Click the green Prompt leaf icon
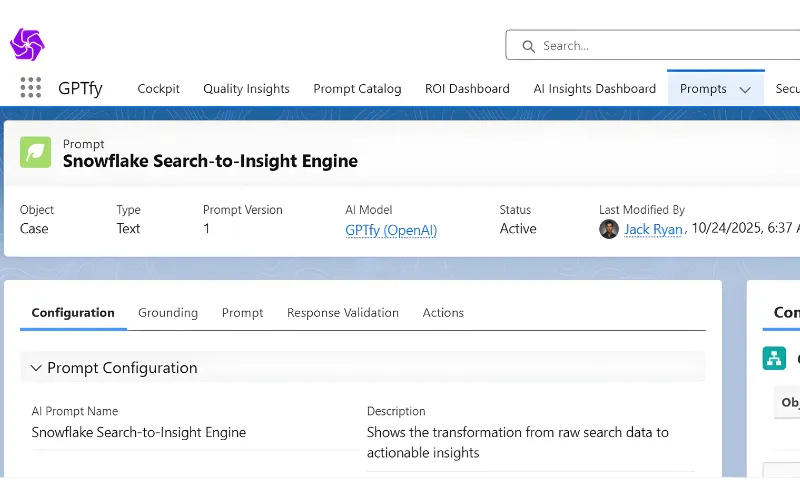 pyautogui.click(x=36, y=152)
